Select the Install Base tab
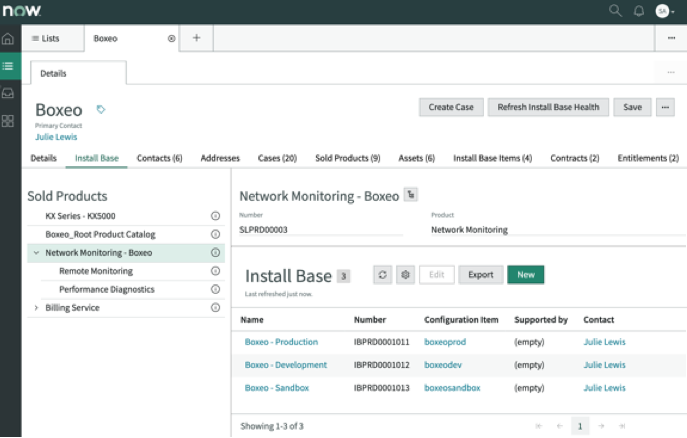687x438 pixels. (96, 158)
